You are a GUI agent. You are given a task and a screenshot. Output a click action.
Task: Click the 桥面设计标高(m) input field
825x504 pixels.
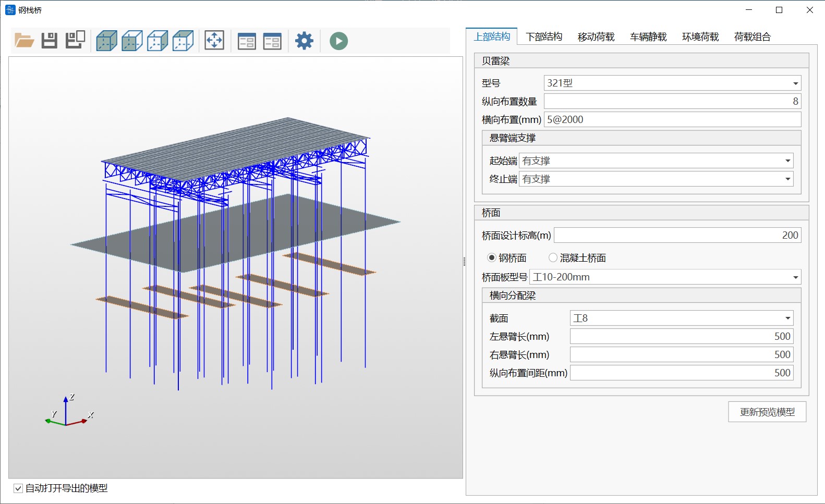pyautogui.click(x=677, y=235)
